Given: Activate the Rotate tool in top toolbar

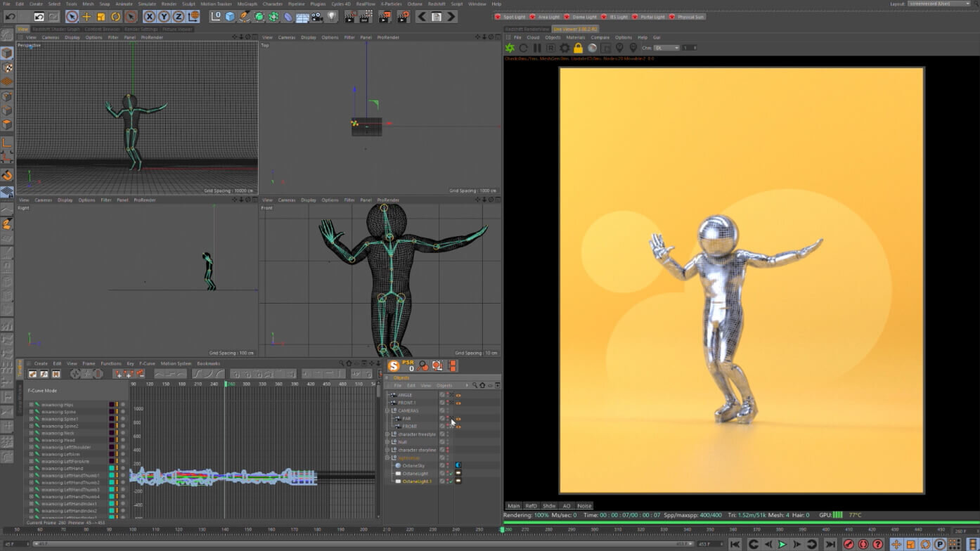Looking at the screenshot, I should 116,17.
